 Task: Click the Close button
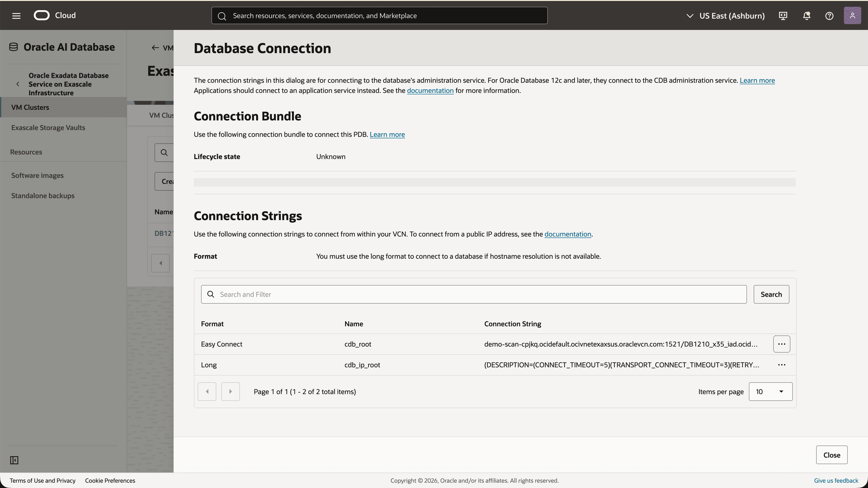pyautogui.click(x=832, y=455)
